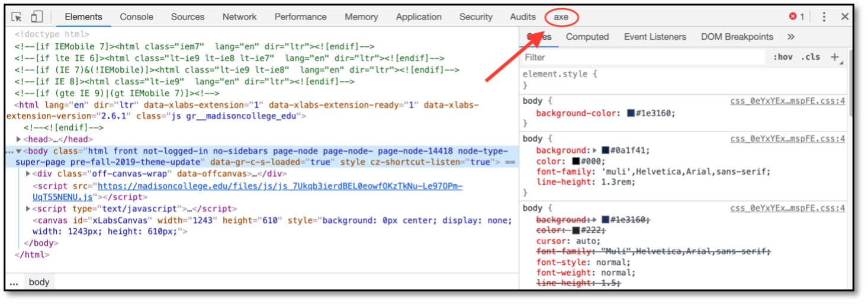The image size is (868, 304).
Task: Close the DevTools panel
Action: coord(845,17)
